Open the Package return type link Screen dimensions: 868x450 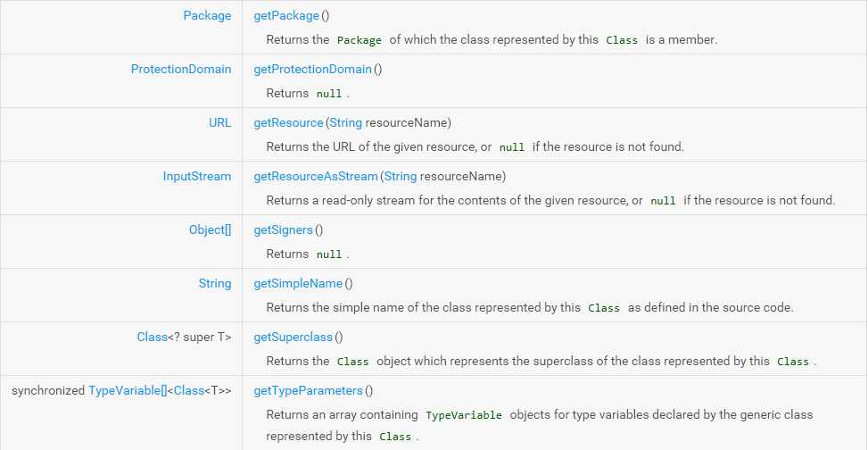coord(207,15)
